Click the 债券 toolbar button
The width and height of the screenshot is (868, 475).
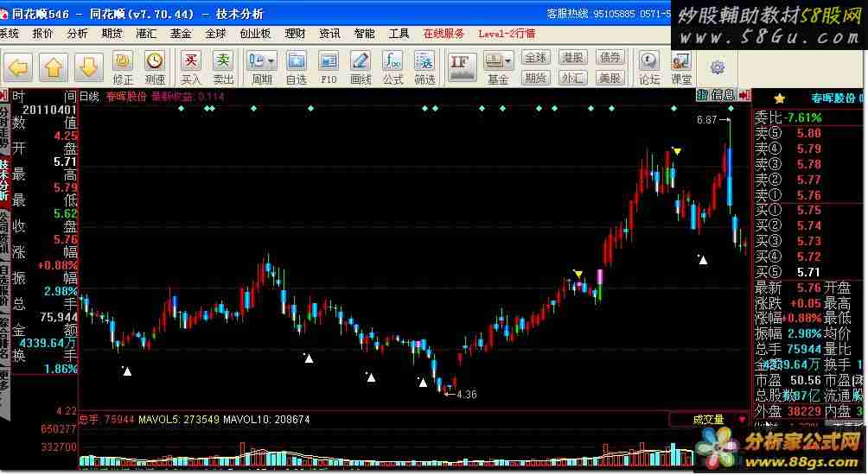[610, 58]
